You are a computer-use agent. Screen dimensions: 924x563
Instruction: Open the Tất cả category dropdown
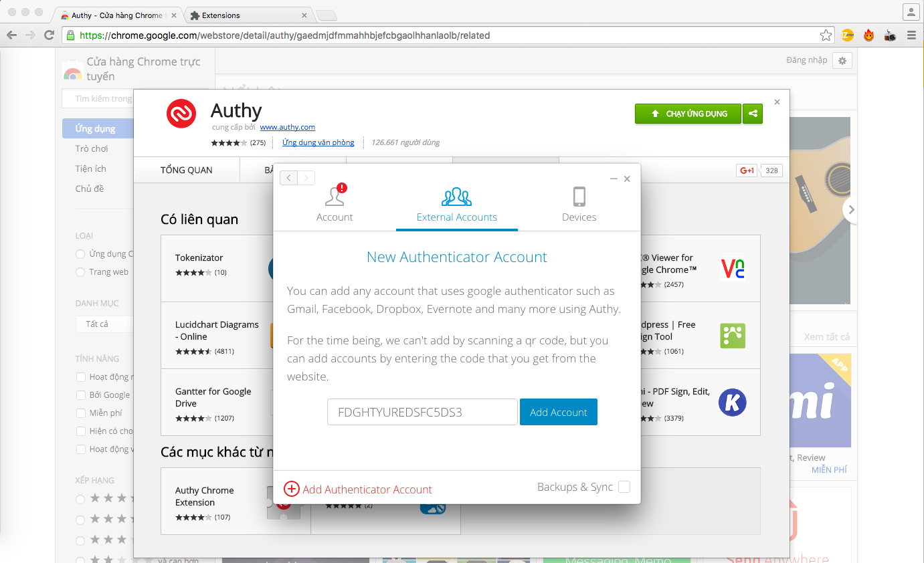coord(104,324)
